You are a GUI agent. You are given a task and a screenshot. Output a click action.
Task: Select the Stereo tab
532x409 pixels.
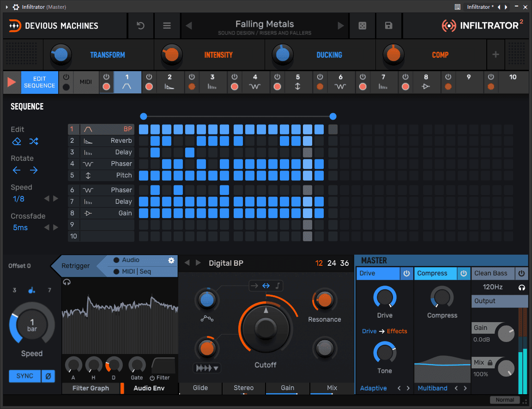(x=243, y=388)
